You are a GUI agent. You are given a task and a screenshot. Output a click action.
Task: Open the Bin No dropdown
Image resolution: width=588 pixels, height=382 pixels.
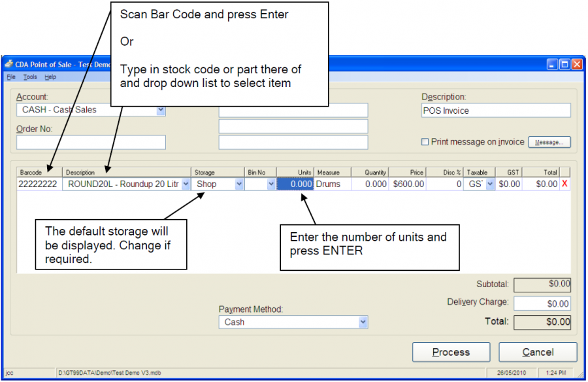(271, 184)
